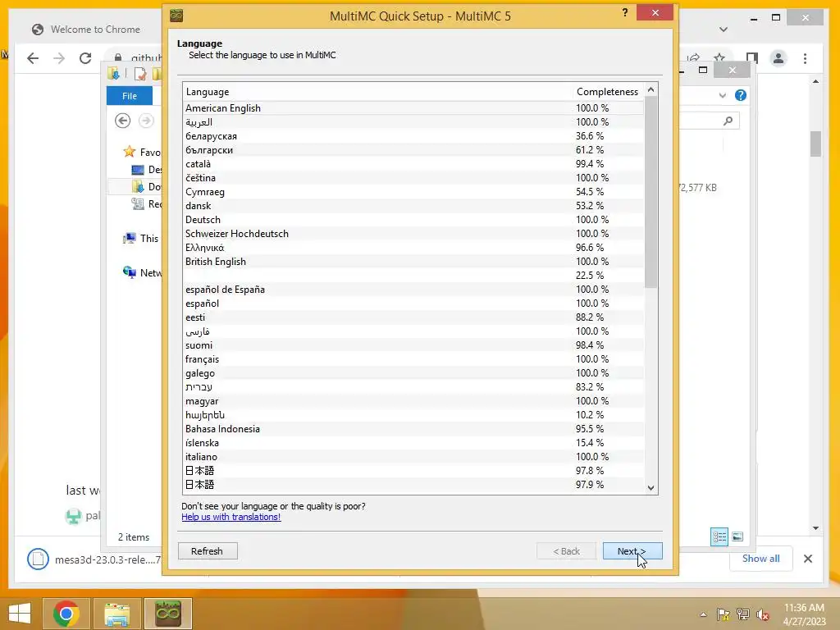This screenshot has height=630, width=840.
Task: Click the mesa3d download item
Action: click(x=94, y=559)
